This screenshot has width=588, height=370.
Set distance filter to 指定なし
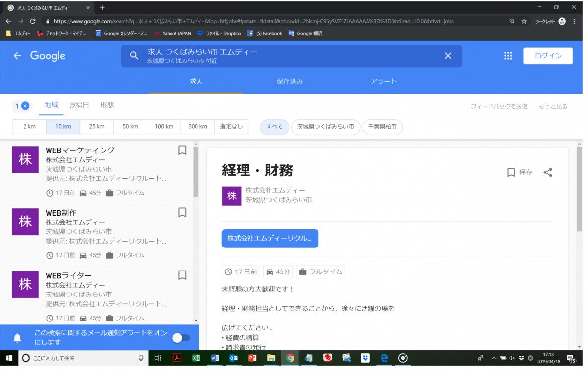[231, 126]
